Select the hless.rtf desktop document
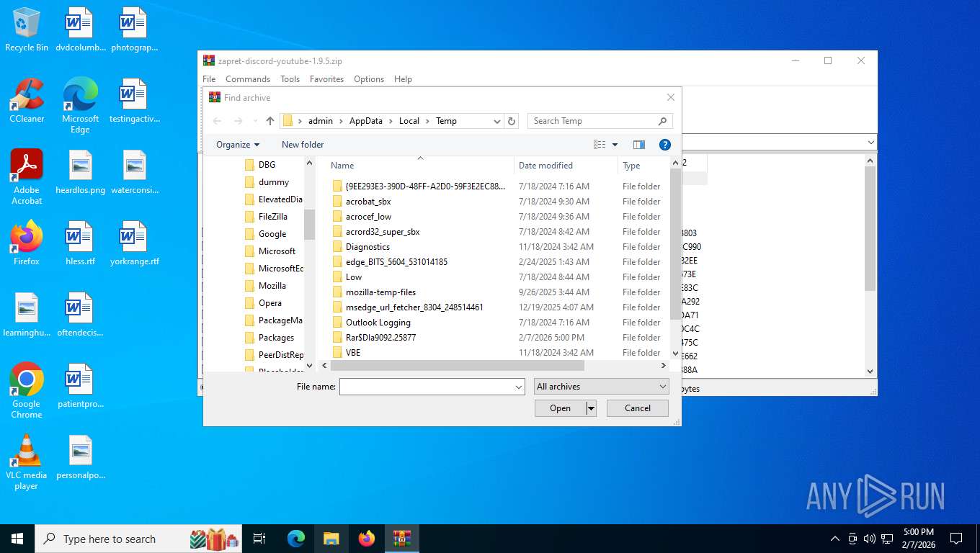The height and width of the screenshot is (553, 980). [80, 243]
